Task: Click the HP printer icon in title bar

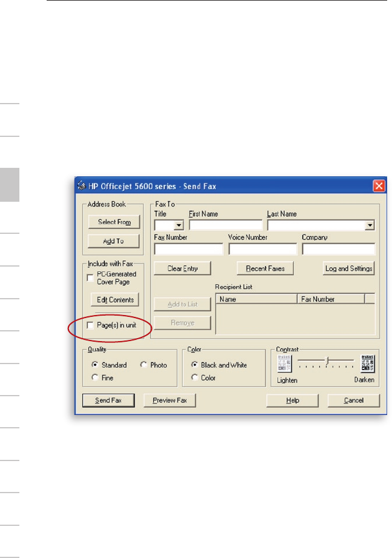Action: 82,185
